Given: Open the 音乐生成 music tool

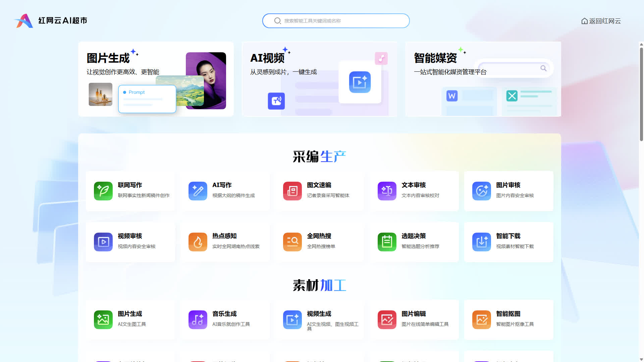Looking at the screenshot, I should click(198, 320).
